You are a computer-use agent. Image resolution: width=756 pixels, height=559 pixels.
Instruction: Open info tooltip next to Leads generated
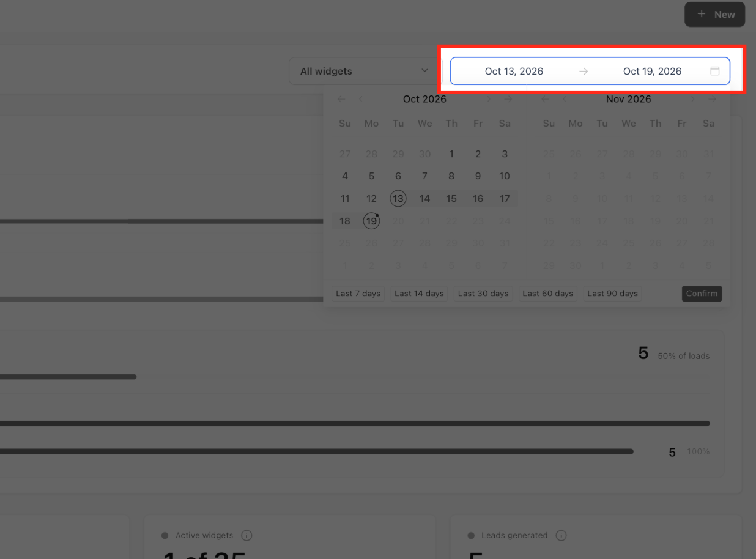pos(561,535)
